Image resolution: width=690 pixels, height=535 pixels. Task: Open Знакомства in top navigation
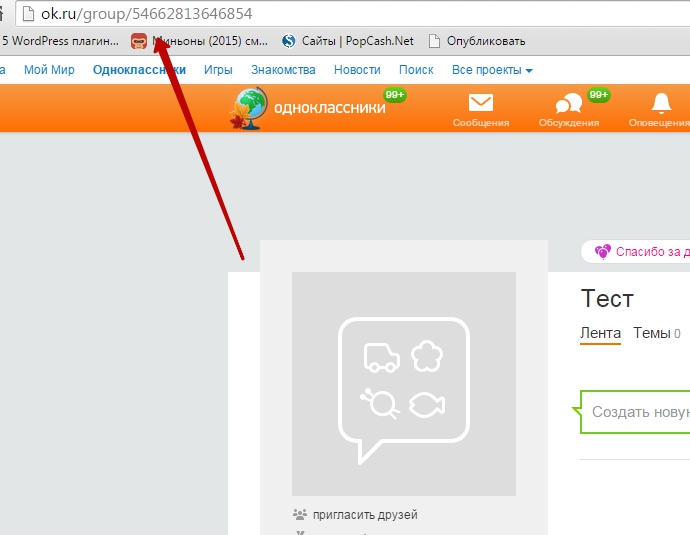tap(283, 70)
